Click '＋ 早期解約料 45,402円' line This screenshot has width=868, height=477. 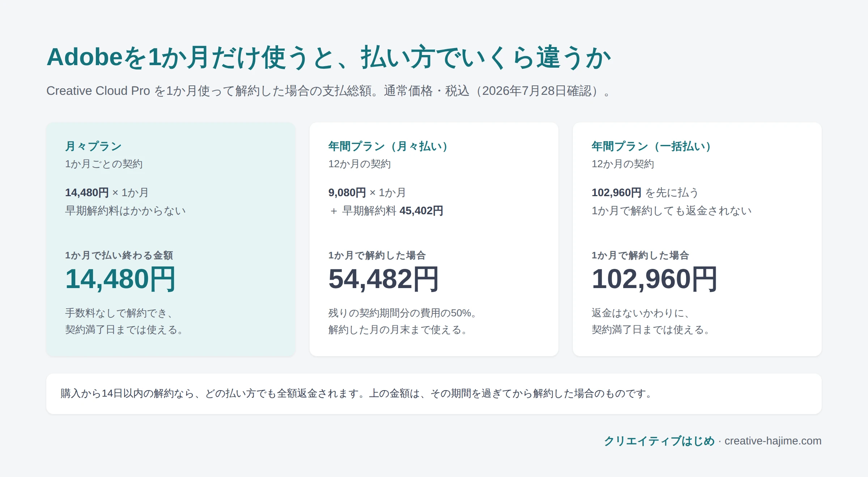(386, 211)
